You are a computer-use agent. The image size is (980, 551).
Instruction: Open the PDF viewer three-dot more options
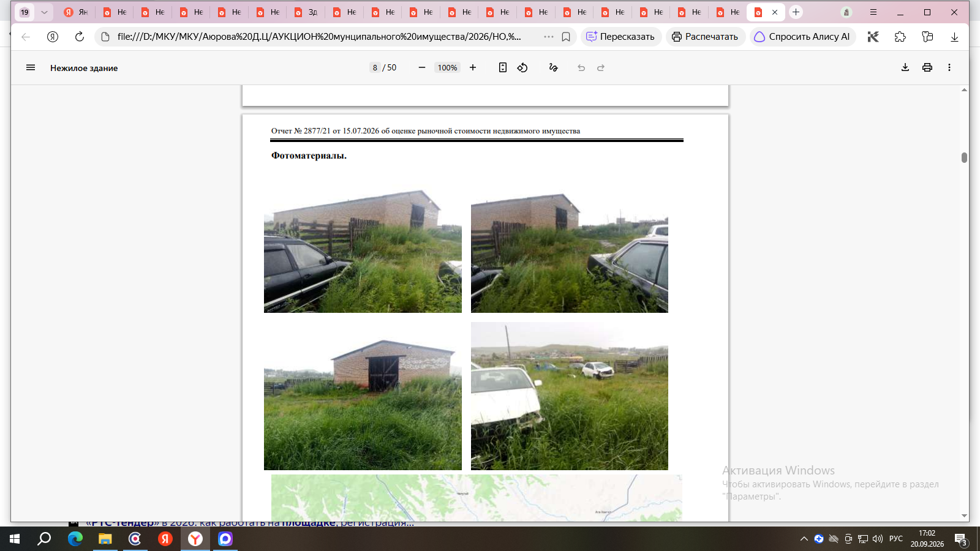[949, 67]
